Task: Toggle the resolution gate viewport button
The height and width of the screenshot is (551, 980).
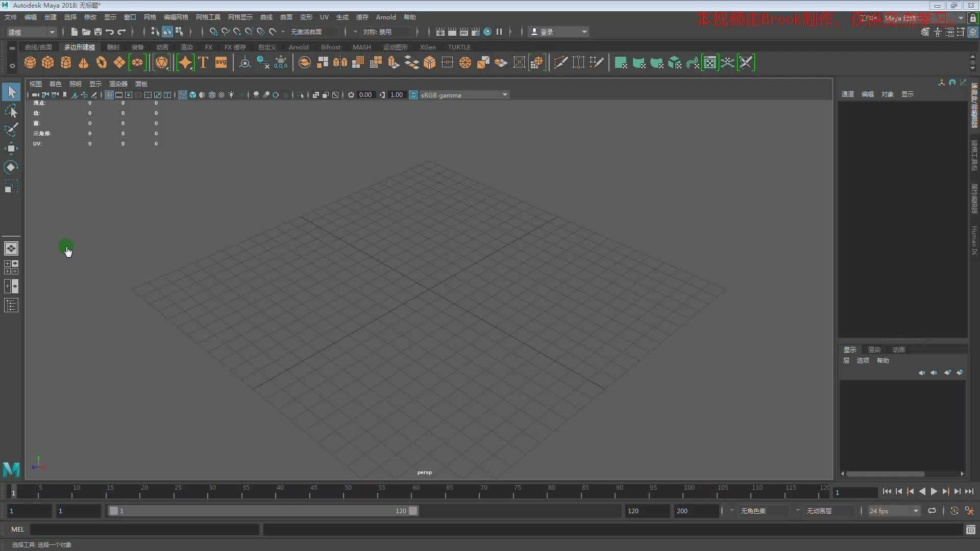Action: click(129, 95)
